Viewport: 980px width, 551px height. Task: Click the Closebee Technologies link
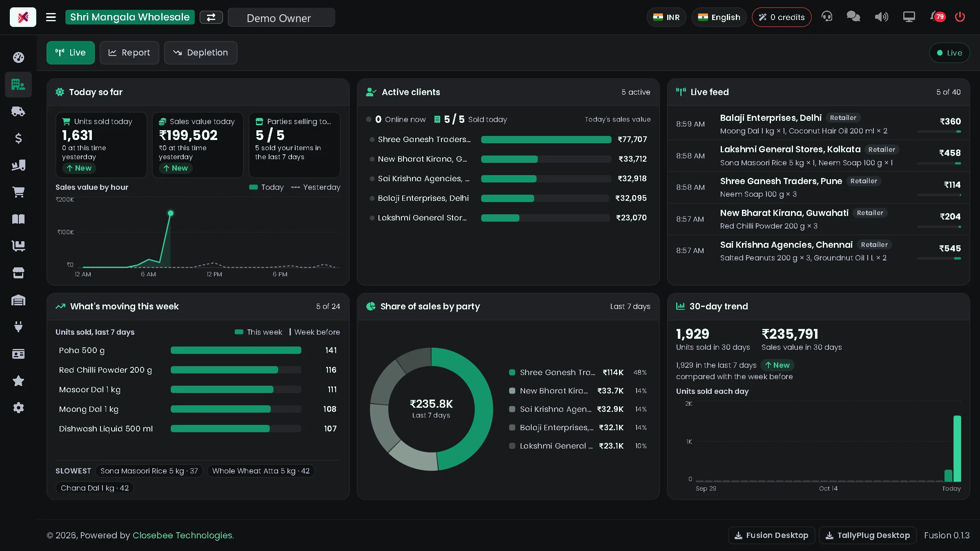(x=183, y=535)
